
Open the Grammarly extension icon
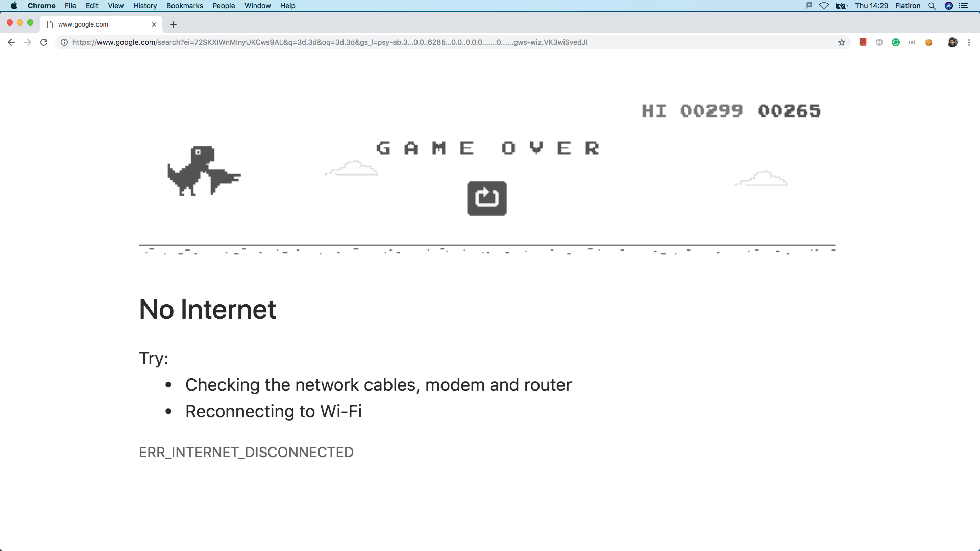(896, 42)
